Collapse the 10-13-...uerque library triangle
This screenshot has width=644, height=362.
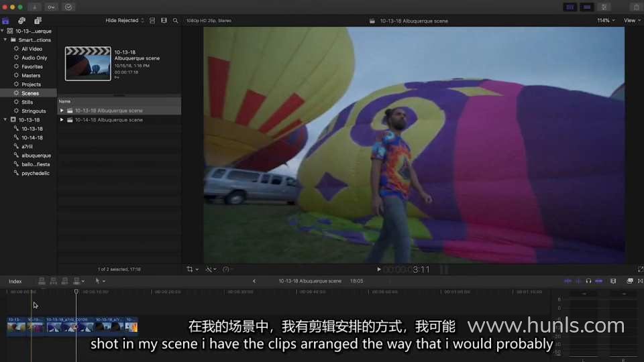[x=3, y=32]
